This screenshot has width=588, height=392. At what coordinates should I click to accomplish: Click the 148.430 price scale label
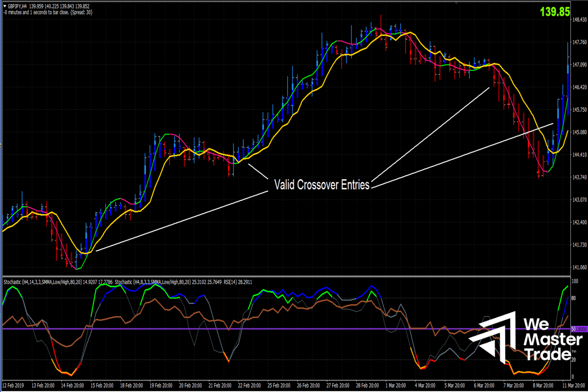(x=580, y=20)
